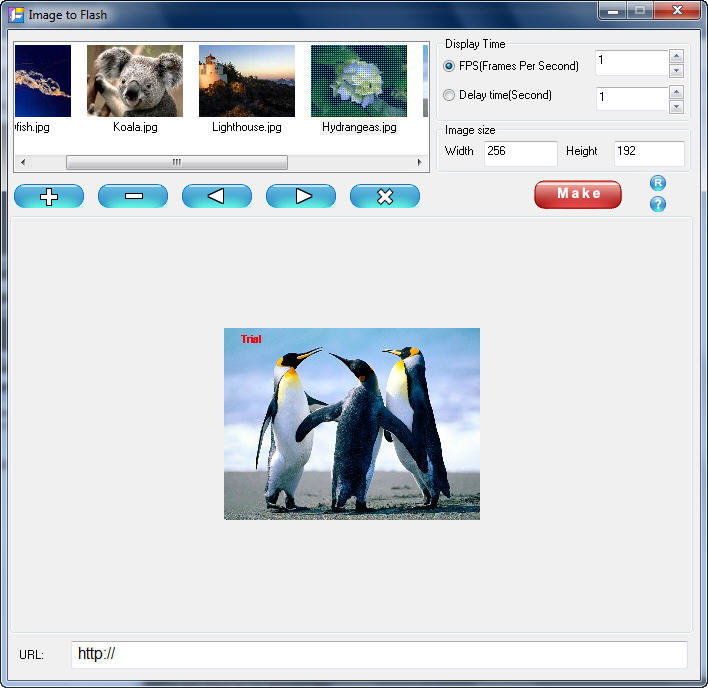Click the Koala.jpg file name label

[x=135, y=127]
